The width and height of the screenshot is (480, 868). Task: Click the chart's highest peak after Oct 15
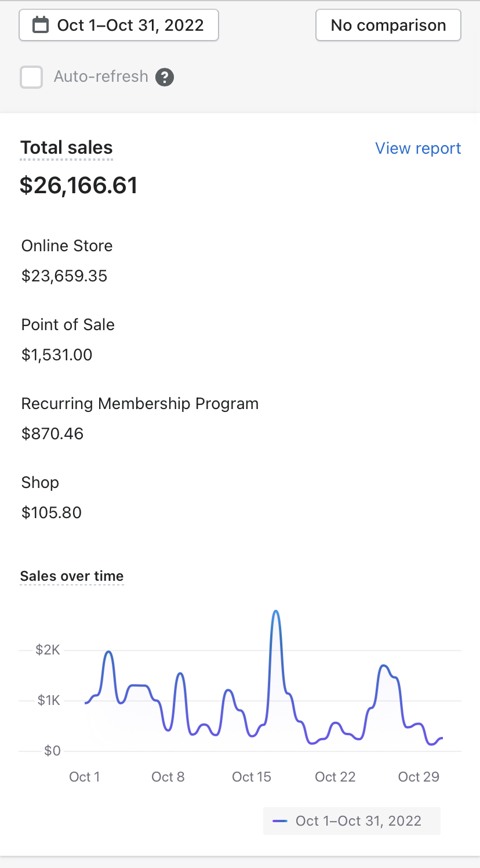(276, 612)
